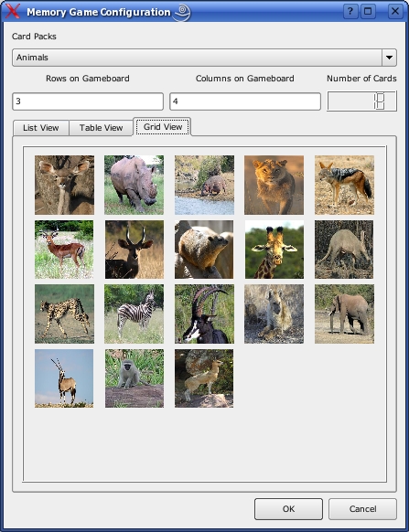Focus the Rows on Gameboard field
Screen dimensions: 409x532
(88, 101)
